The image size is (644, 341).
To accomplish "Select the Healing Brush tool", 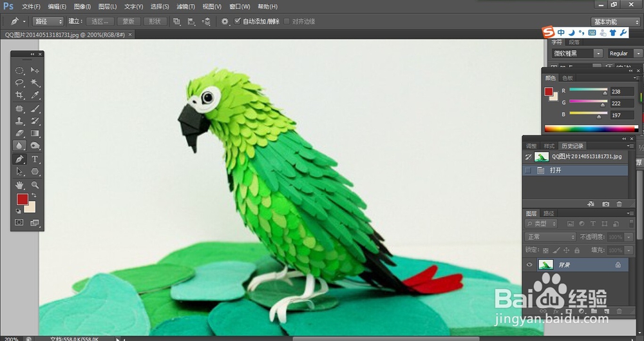I will 19,108.
